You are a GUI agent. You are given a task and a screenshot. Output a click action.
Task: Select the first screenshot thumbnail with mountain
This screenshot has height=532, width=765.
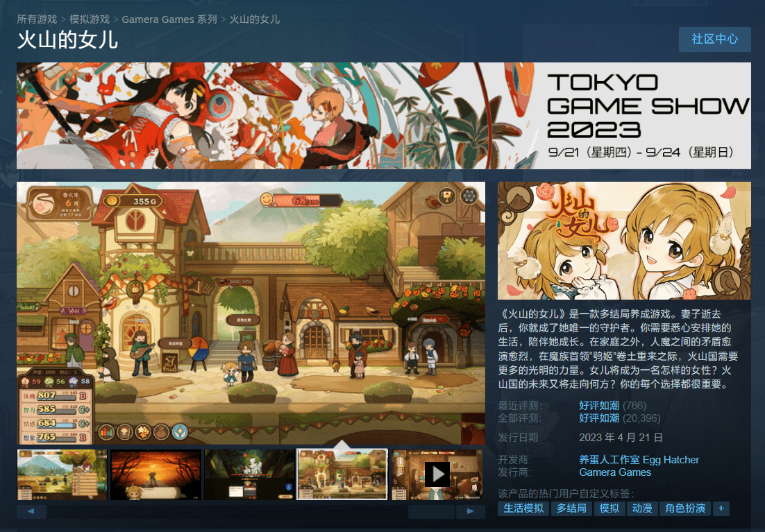pos(62,474)
